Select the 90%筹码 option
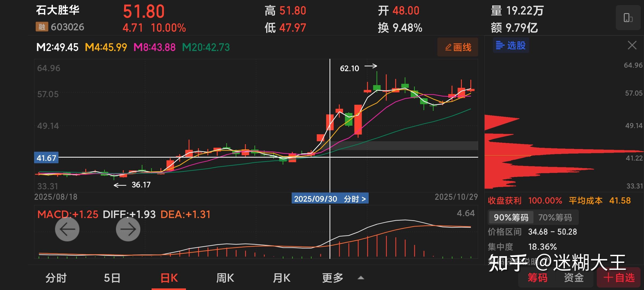The image size is (644, 290). 511,217
